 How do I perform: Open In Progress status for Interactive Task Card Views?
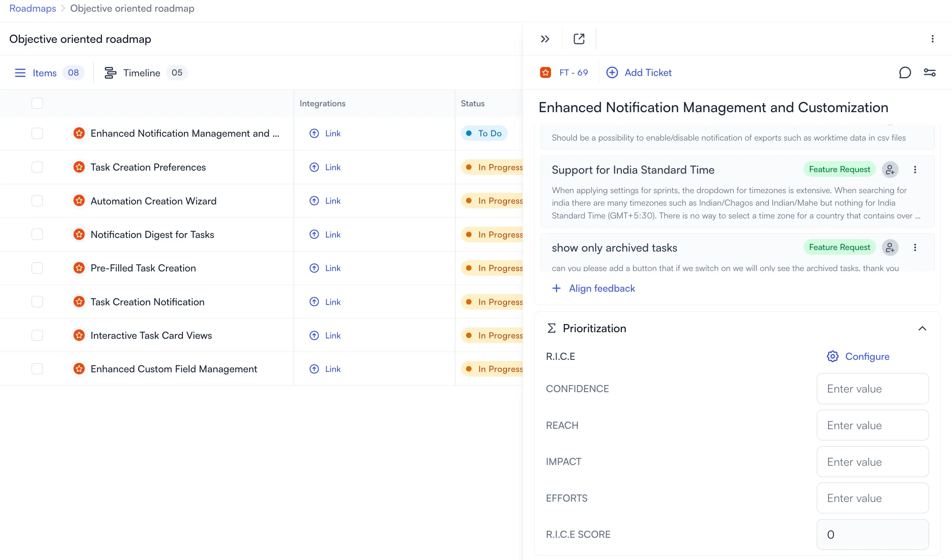coord(492,335)
